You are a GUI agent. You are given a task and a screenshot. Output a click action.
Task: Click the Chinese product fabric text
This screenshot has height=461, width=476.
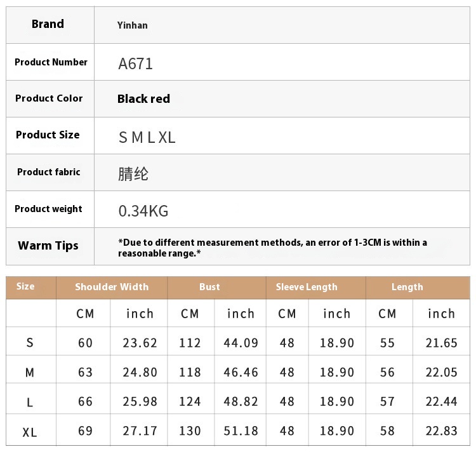(x=133, y=174)
